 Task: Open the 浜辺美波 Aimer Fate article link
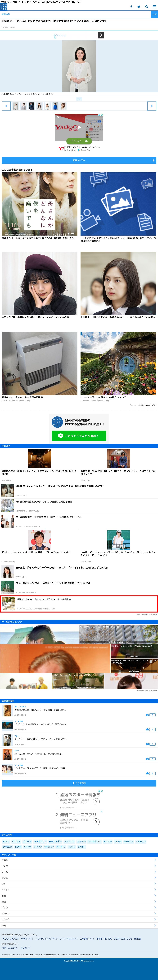[x=60, y=486]
